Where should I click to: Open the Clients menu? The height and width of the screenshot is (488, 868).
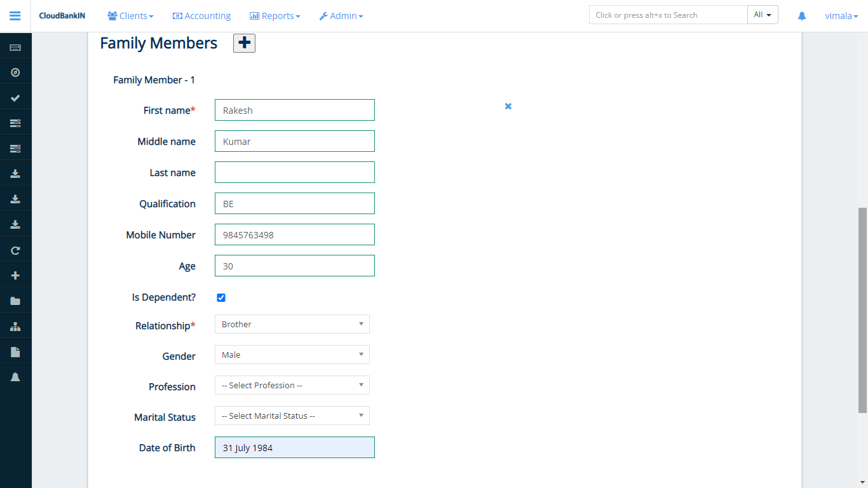click(130, 16)
